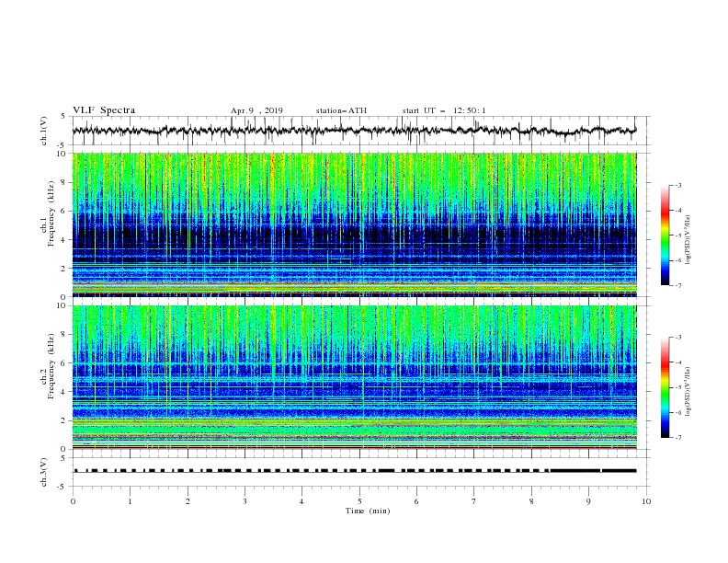This screenshot has width=728, height=563.
Task: Click the "-7" tick on ch.2 color scale
Action: [677, 438]
